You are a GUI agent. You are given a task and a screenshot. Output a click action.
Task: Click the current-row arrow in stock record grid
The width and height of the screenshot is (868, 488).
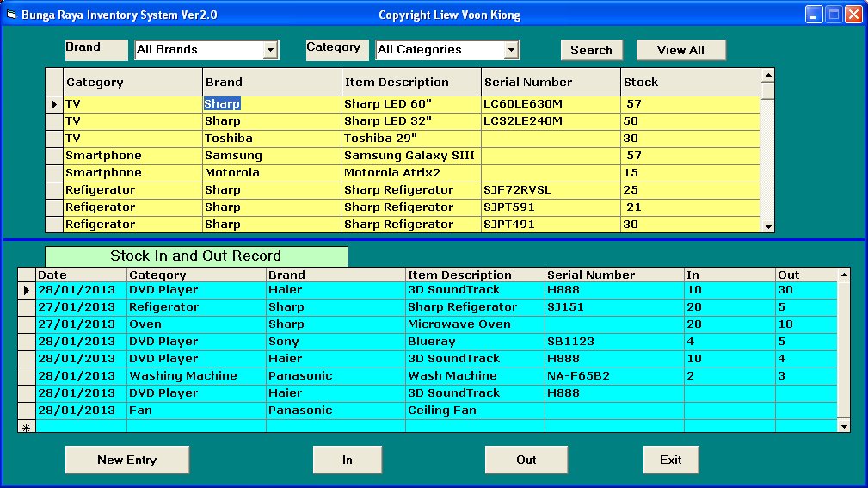click(27, 290)
